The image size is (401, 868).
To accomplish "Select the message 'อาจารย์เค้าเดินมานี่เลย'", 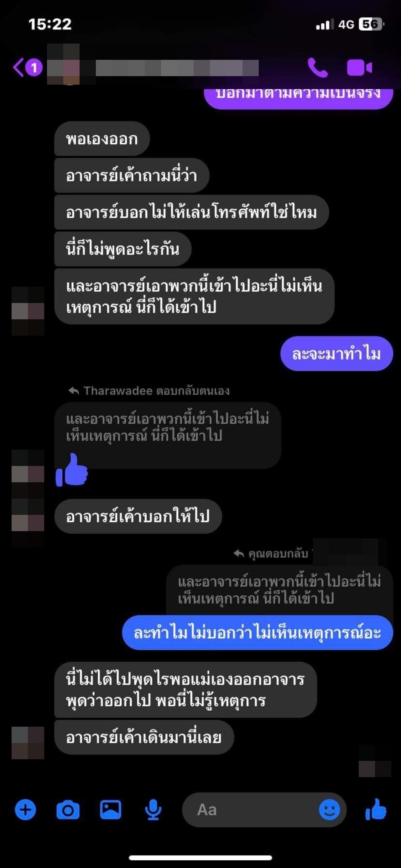I will pos(144,737).
